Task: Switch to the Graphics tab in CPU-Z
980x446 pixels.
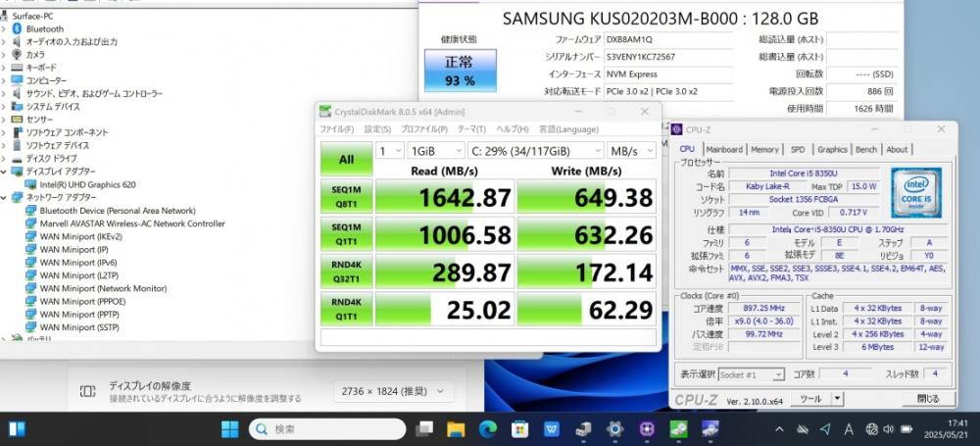Action: pos(832,150)
